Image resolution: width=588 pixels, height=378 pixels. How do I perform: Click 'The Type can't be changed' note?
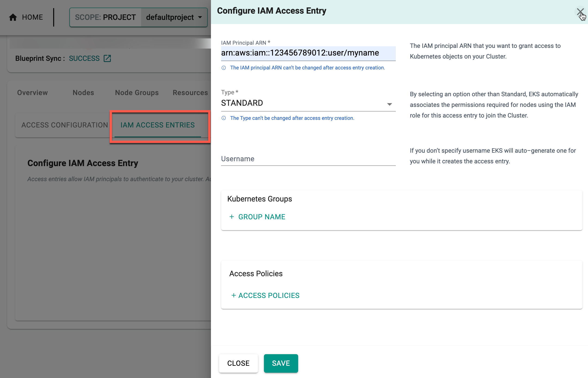(292, 118)
